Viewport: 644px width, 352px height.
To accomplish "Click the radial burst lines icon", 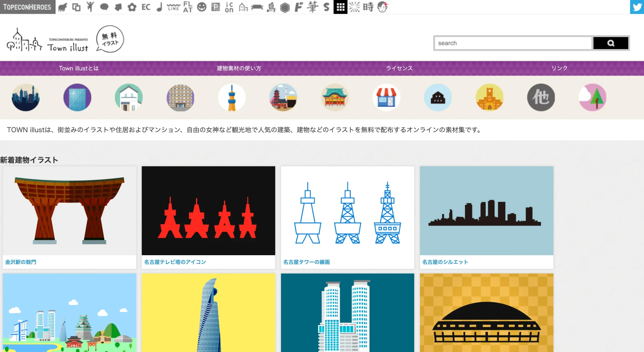I will (x=354, y=7).
